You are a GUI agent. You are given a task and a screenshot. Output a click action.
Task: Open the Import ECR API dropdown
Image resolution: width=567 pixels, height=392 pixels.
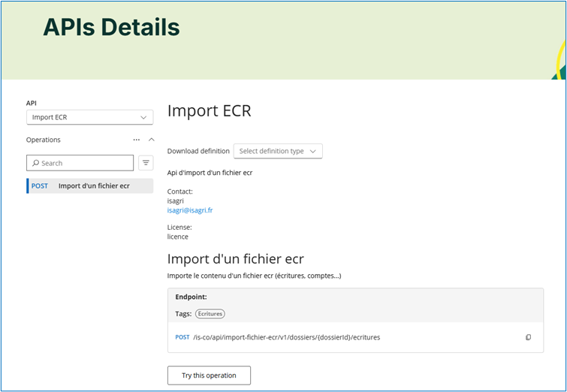pyautogui.click(x=89, y=117)
